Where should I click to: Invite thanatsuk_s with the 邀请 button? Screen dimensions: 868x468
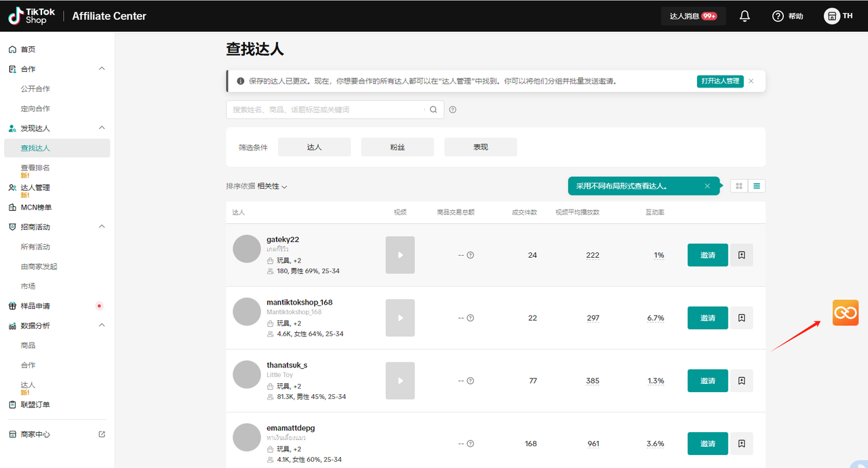(x=708, y=381)
